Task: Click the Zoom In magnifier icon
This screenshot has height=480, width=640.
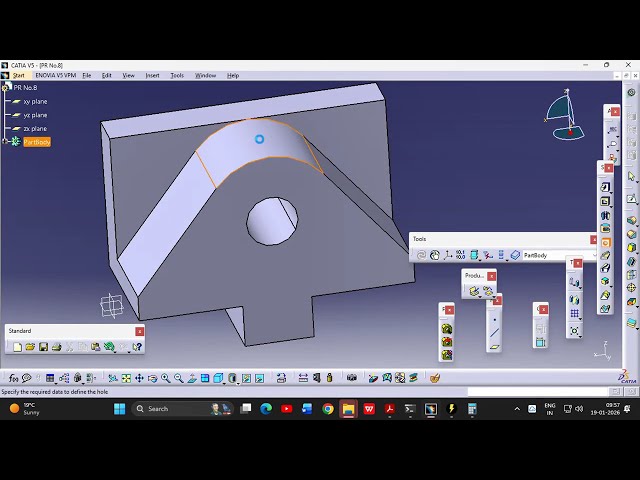Action: (165, 378)
